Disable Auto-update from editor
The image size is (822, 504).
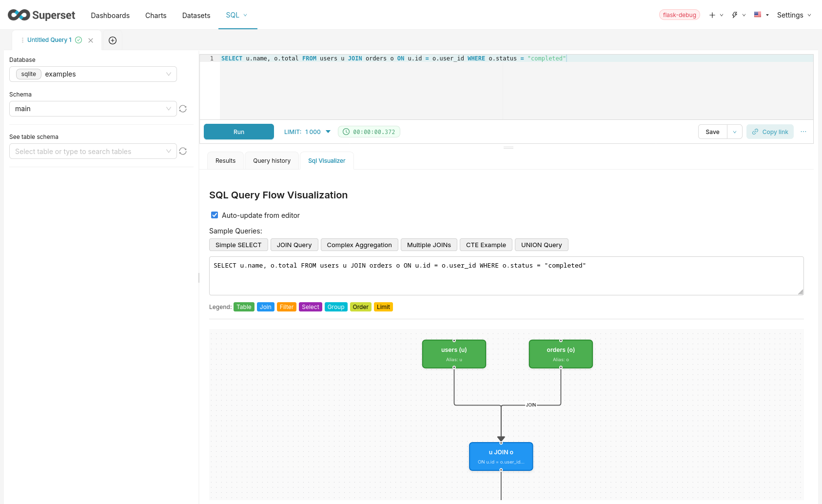[215, 215]
